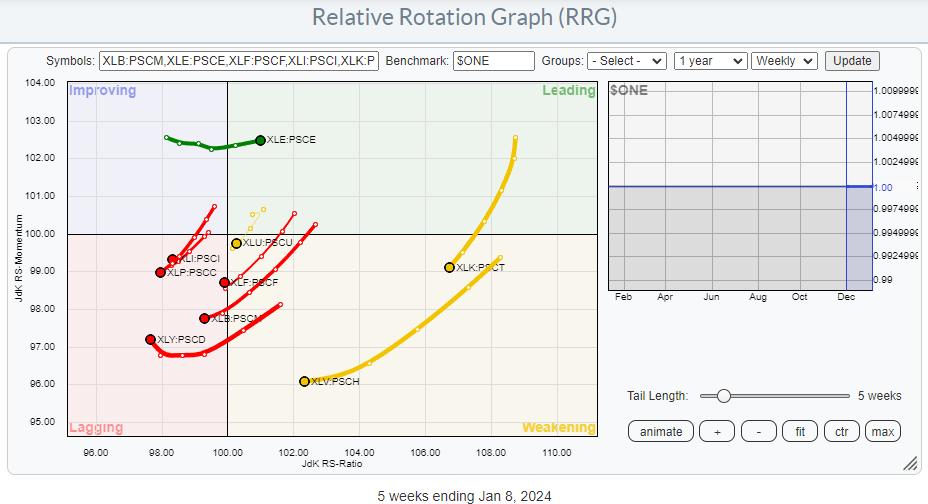Start the animate playback

coord(661,431)
